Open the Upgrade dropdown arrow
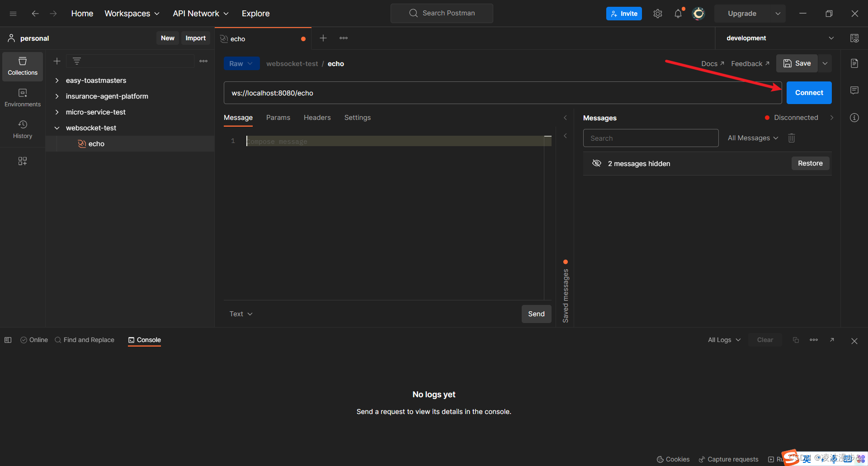 click(x=778, y=14)
